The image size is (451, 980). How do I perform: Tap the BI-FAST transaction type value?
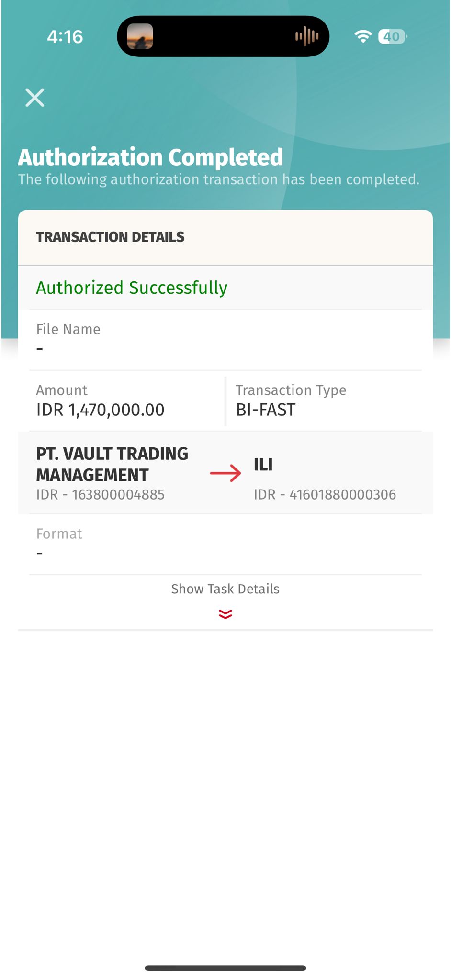tap(266, 410)
